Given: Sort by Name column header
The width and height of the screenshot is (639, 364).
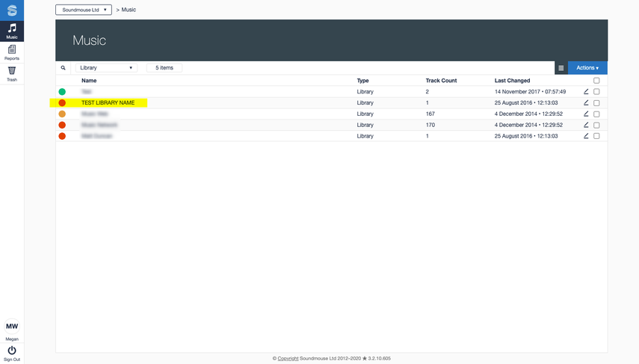Looking at the screenshot, I should click(x=89, y=80).
